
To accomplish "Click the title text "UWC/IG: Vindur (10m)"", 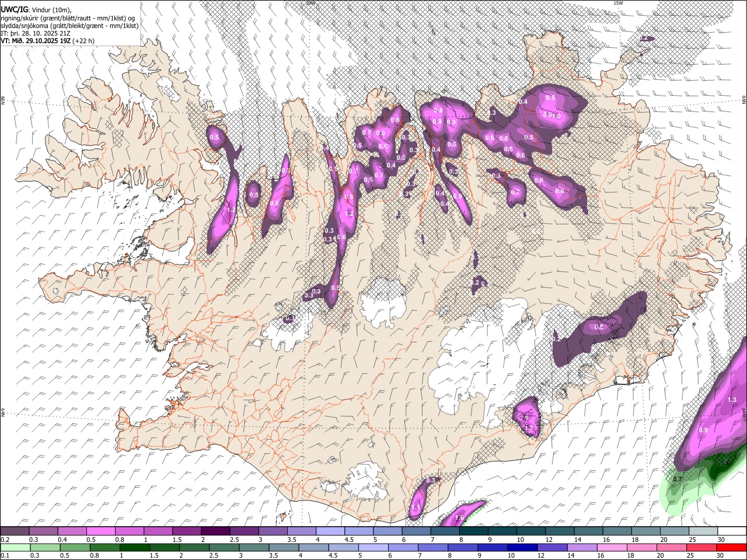I will pyautogui.click(x=36, y=10).
